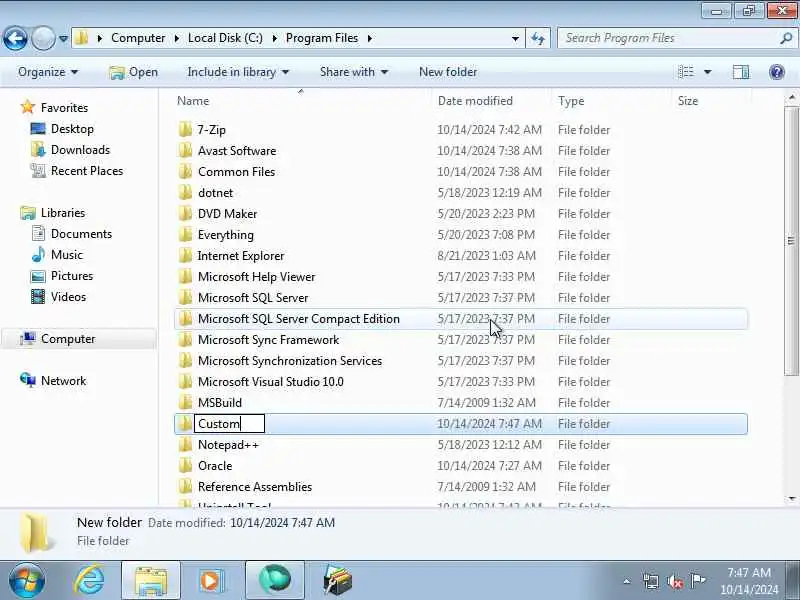
Task: Expand arrow after Program Files breadcrumb
Action: coord(370,38)
